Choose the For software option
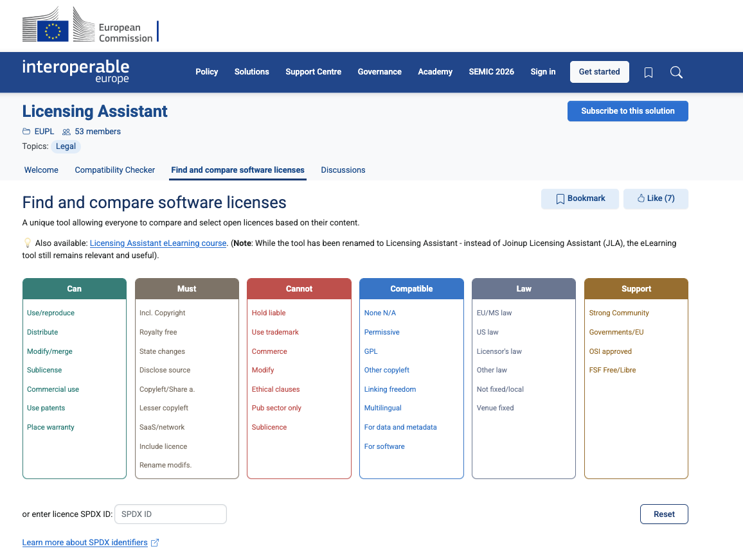 click(384, 446)
